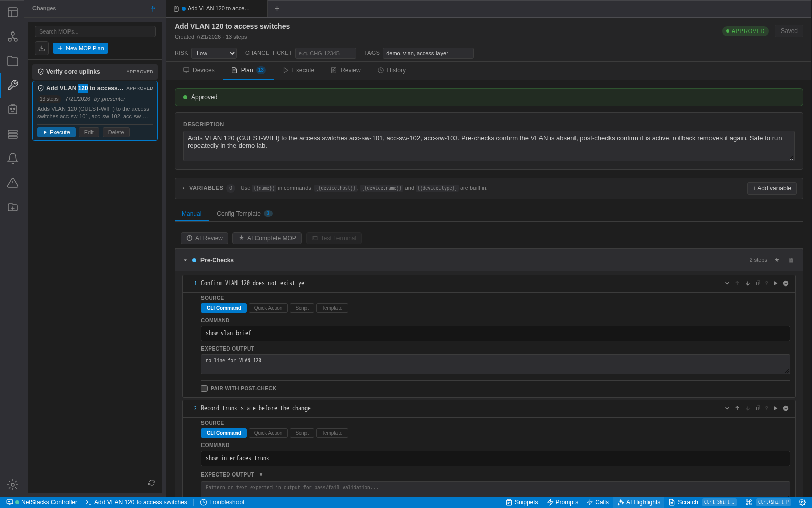Select Script source for step 1
This screenshot has width=812, height=508.
[x=302, y=308]
